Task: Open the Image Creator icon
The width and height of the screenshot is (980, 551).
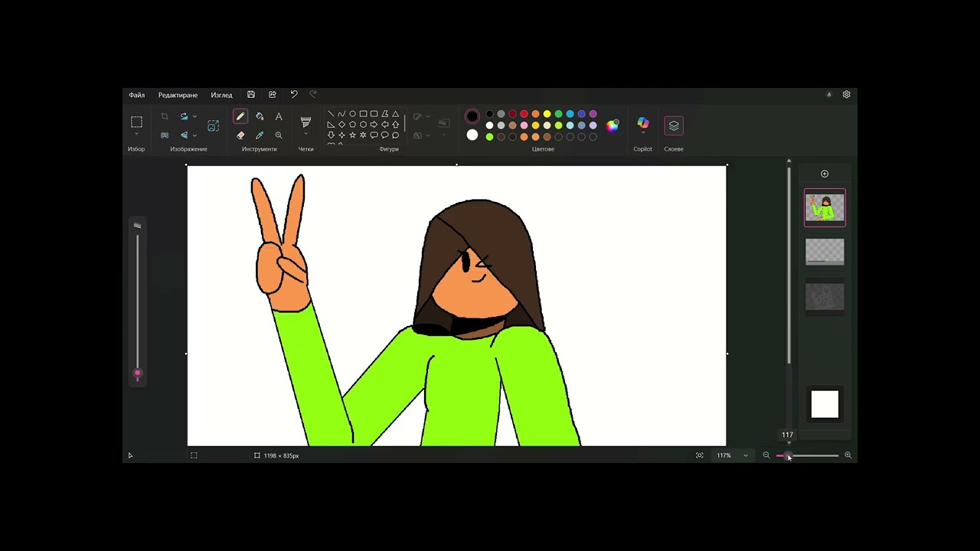Action: (x=213, y=126)
